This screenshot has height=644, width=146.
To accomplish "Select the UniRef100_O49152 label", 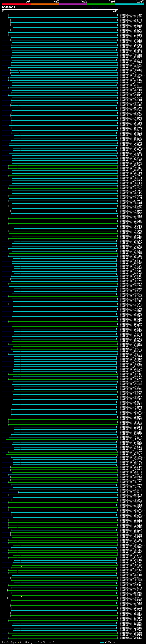I will pyautogui.click(x=131, y=344).
